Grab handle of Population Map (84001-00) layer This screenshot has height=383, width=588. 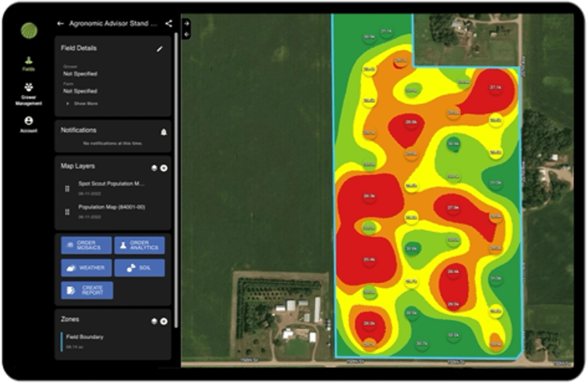(67, 212)
